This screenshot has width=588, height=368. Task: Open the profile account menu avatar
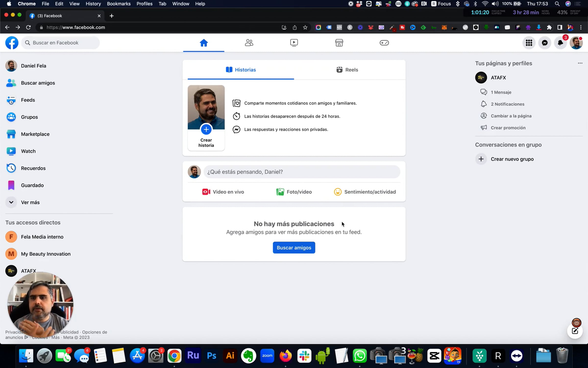point(576,43)
